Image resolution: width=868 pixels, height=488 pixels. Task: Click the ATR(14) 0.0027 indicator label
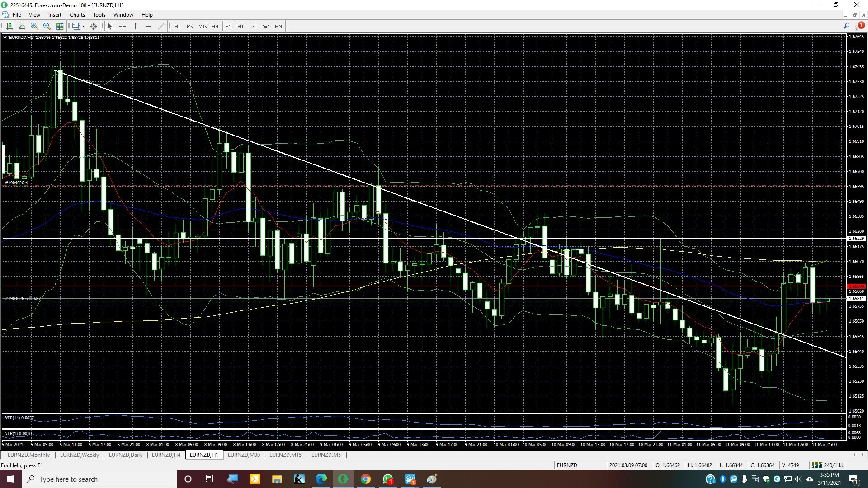tap(19, 418)
